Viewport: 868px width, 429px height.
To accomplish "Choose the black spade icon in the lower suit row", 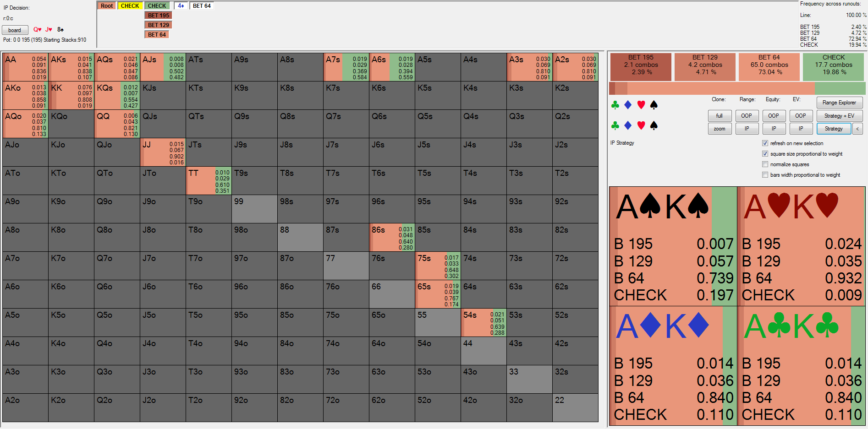I will click(x=654, y=125).
